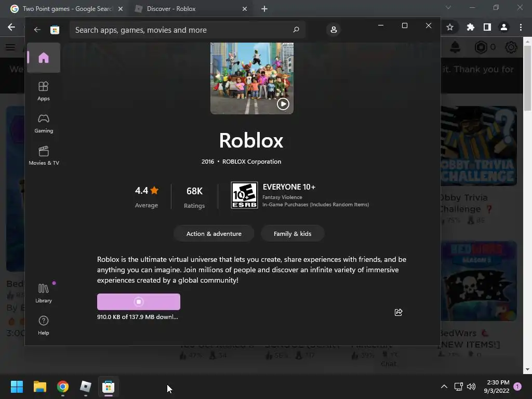Image resolution: width=532 pixels, height=399 pixels.
Task: Click the Store back arrow
Action: 37,30
